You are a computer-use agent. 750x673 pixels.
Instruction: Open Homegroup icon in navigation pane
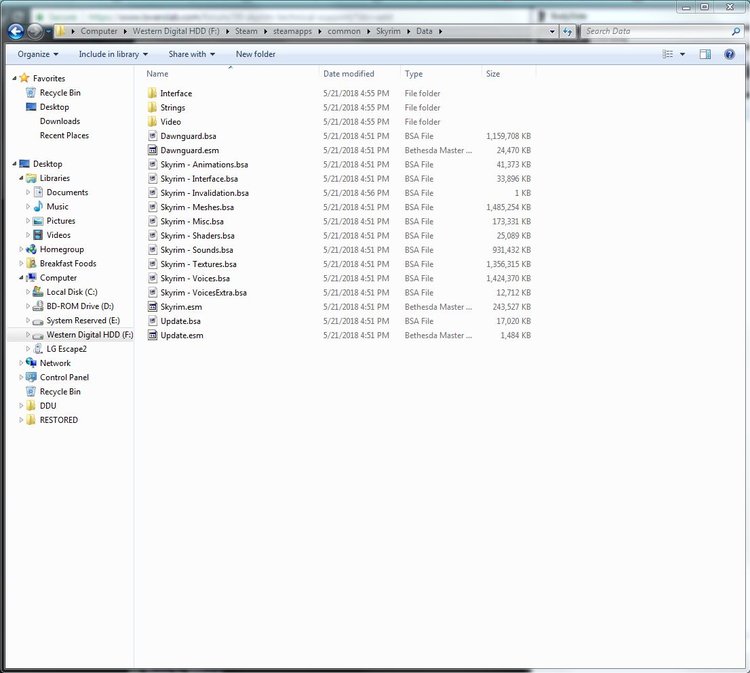click(31, 249)
